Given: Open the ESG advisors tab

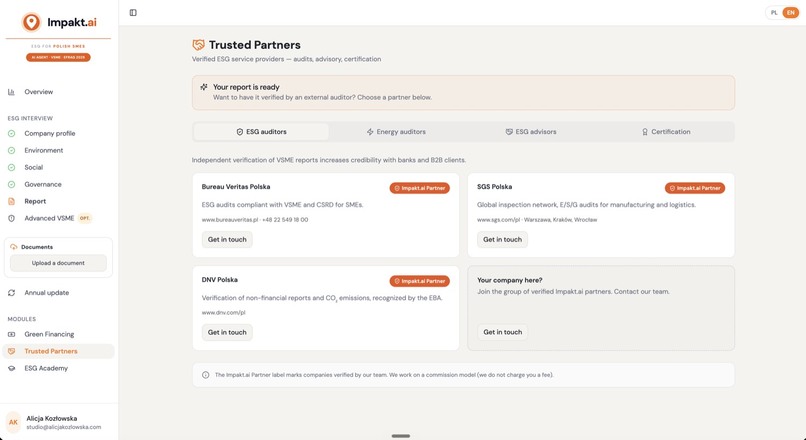Looking at the screenshot, I should pyautogui.click(x=531, y=132).
